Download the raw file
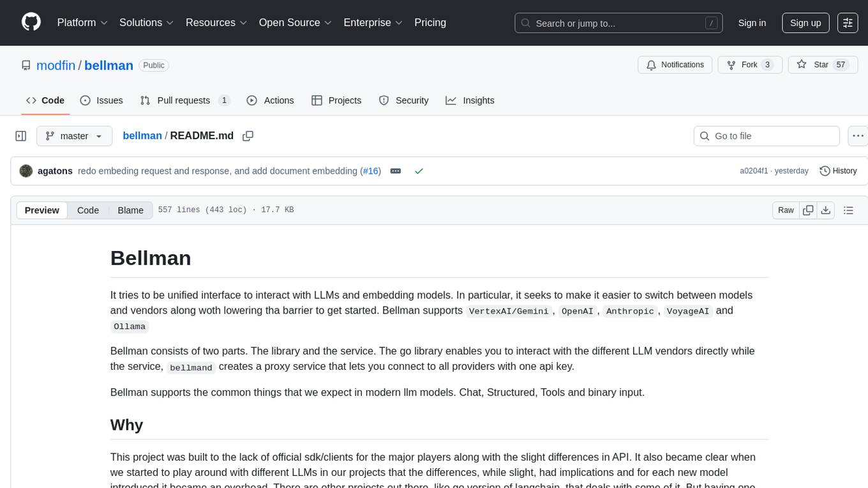Image resolution: width=868 pixels, height=488 pixels. pyautogui.click(x=826, y=210)
